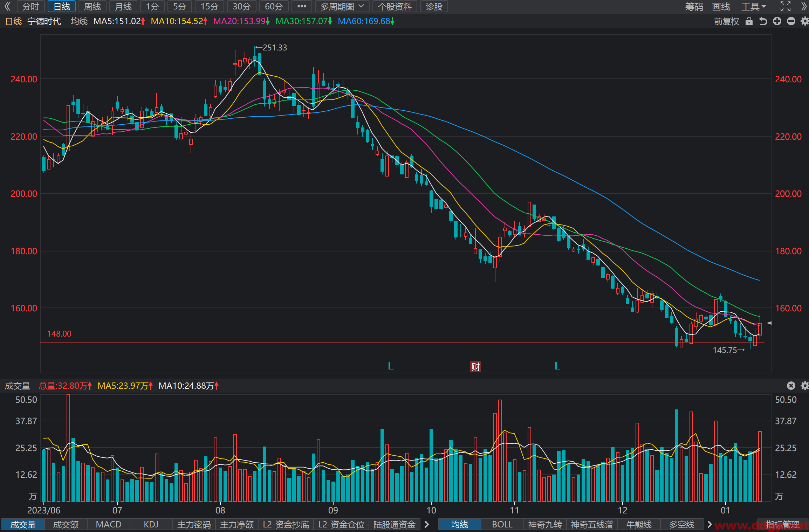This screenshot has height=532, width=809.
Task: Select the 5分 period
Action: (180, 6)
